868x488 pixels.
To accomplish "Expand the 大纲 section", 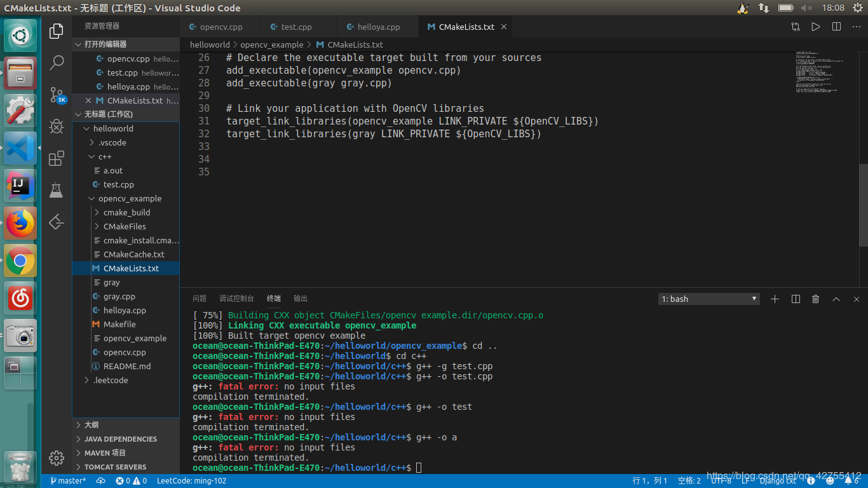I will coord(126,425).
